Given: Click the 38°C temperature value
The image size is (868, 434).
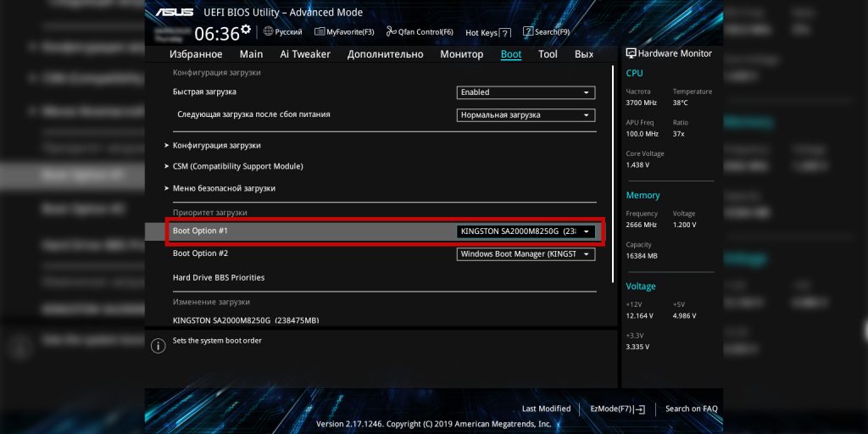Looking at the screenshot, I should pos(681,103).
